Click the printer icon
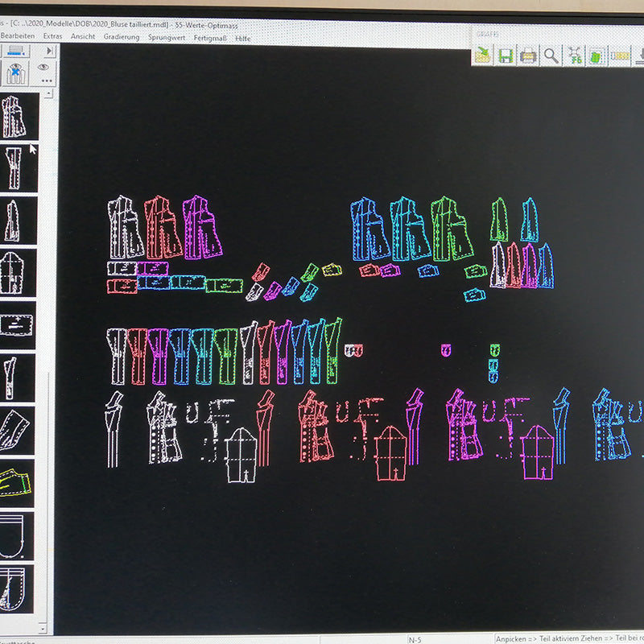 point(528,55)
